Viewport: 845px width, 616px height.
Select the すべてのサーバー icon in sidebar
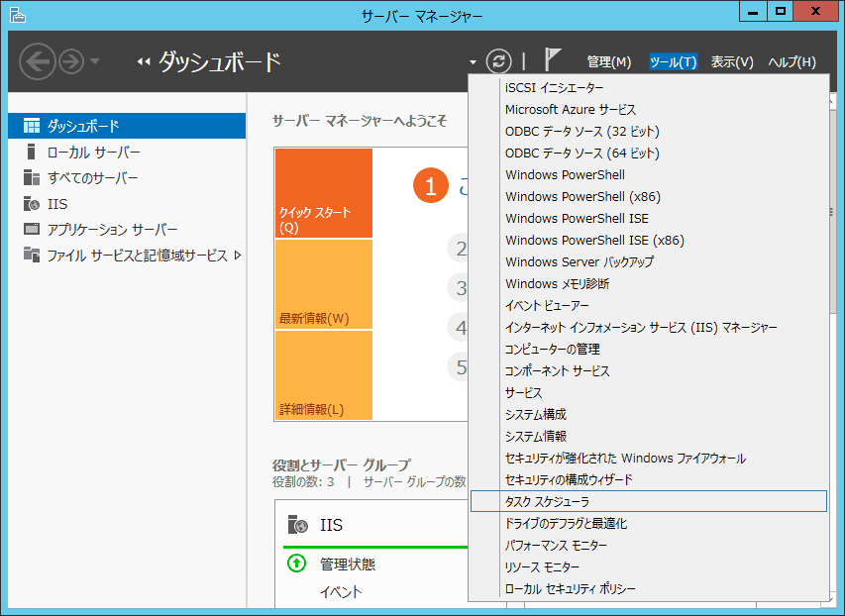32,178
